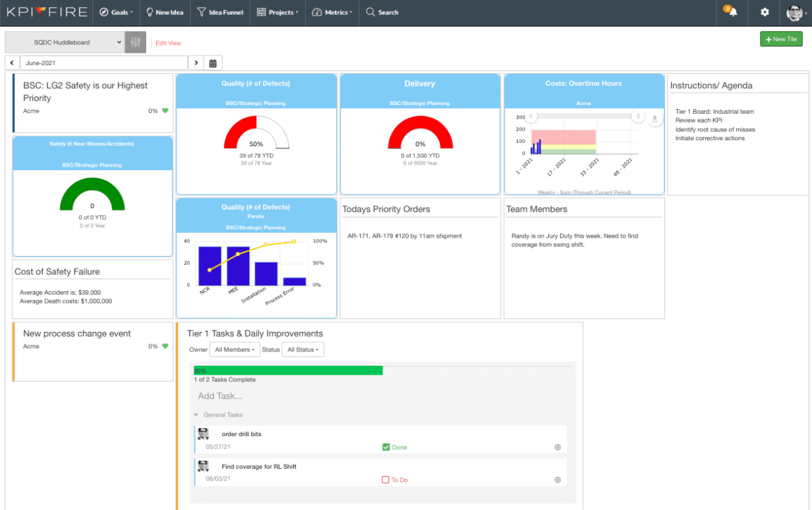Click the green task completion progress bar
Image resolution: width=812 pixels, height=510 pixels.
tap(288, 370)
